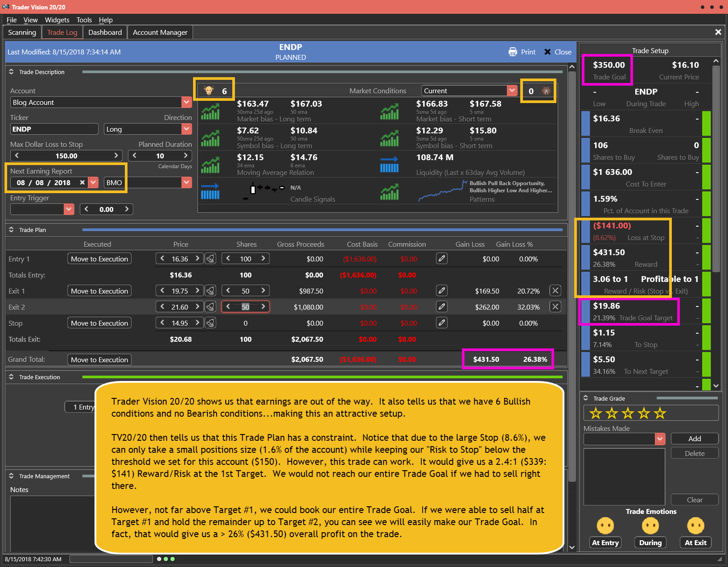Click Symbol bias Long term chart icon

[x=210, y=138]
